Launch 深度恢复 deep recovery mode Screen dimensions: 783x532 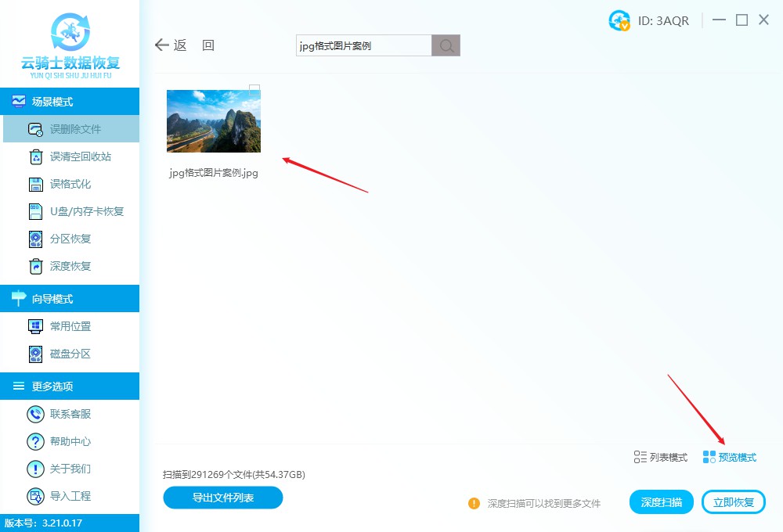tap(70, 266)
